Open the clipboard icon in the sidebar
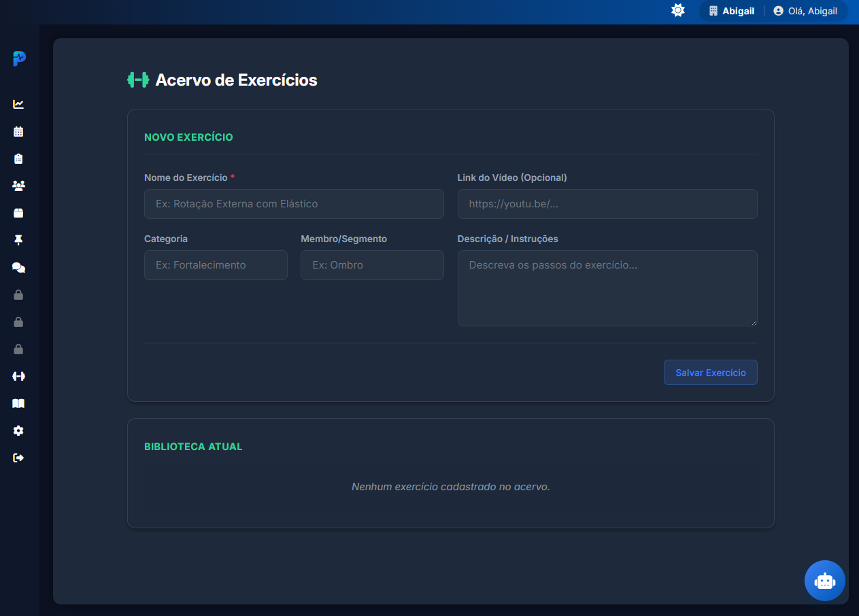 [18, 158]
